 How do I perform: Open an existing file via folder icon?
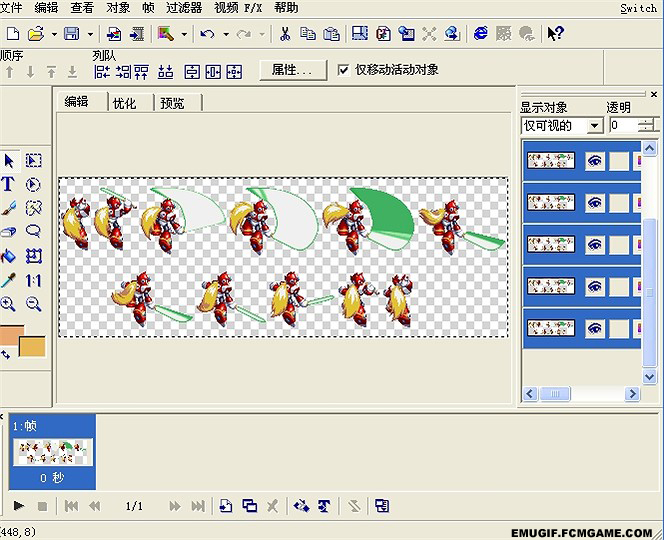[36, 33]
